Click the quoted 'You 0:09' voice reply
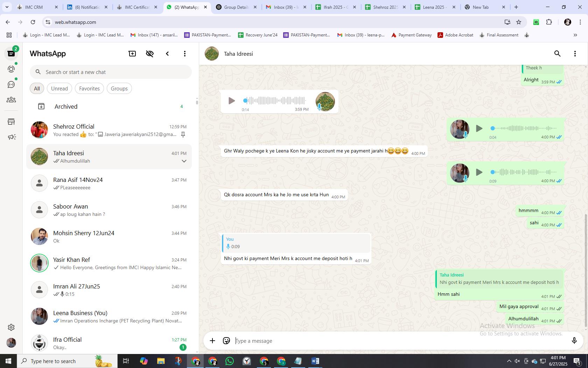The width and height of the screenshot is (588, 368). (x=296, y=243)
